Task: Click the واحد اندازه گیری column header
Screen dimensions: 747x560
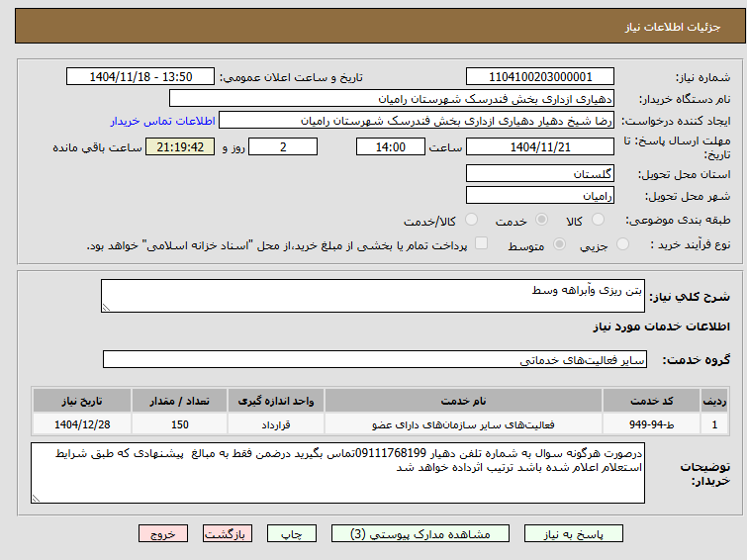Action: (276, 401)
